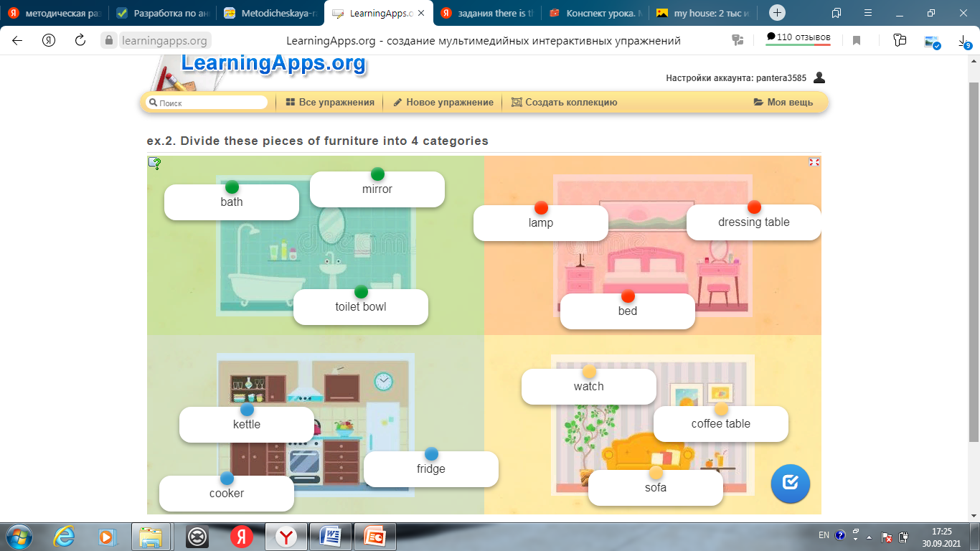Open the Yandex home icon in toolbar
This screenshot has height=551, width=980.
coord(49,41)
